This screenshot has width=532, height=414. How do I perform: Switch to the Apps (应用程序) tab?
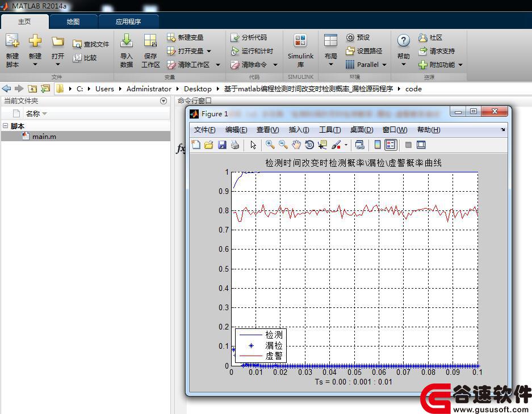pyautogui.click(x=128, y=22)
